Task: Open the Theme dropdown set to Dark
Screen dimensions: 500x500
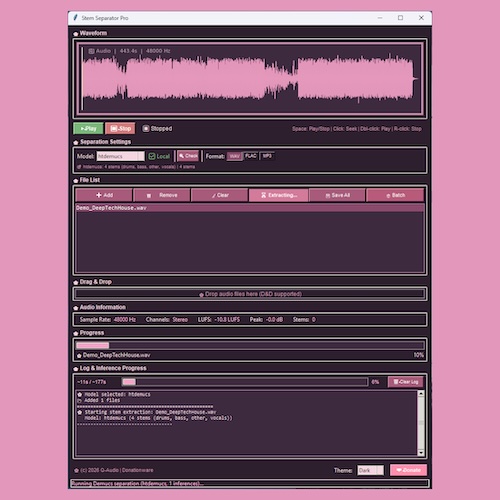Action: (370, 470)
